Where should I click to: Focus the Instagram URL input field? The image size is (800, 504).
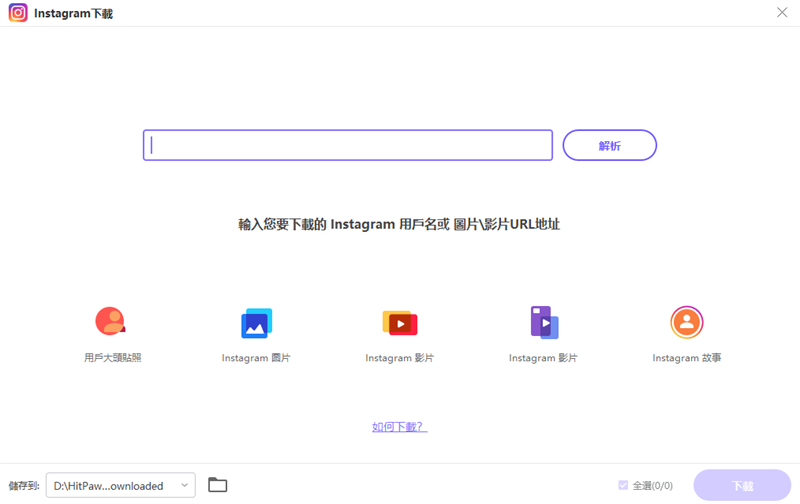click(x=348, y=145)
